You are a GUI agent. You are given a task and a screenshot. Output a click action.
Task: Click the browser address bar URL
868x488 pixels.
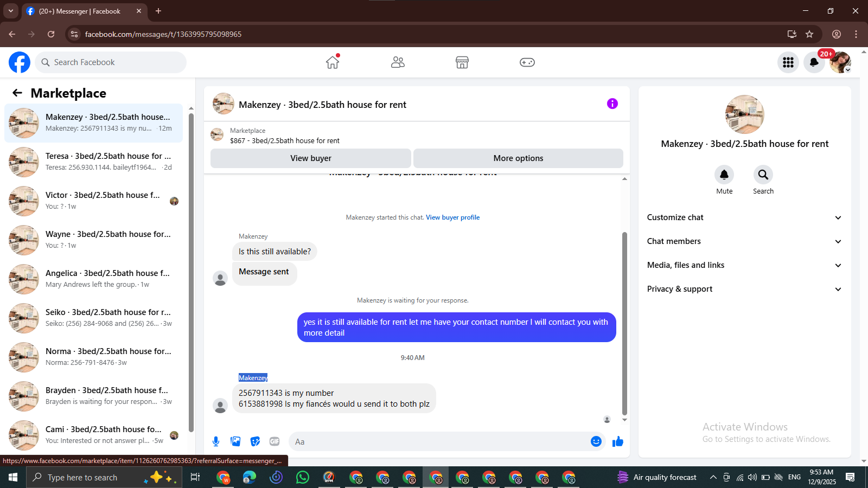coord(163,34)
